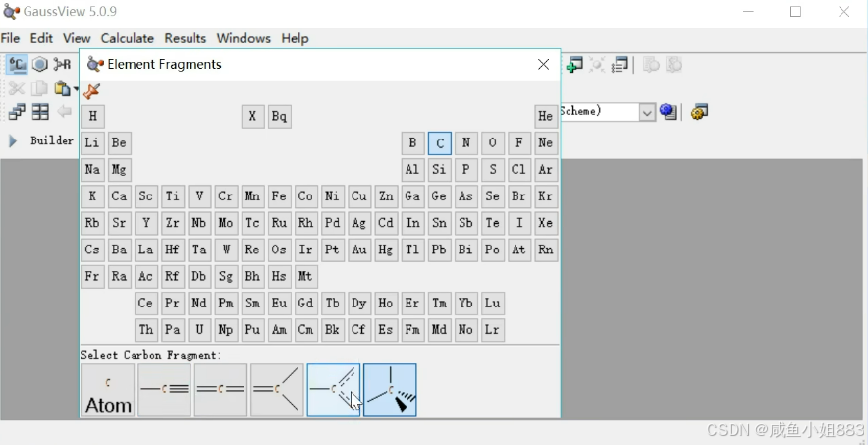This screenshot has height=445, width=868.
Task: Pick element Rn
Action: pos(546,250)
